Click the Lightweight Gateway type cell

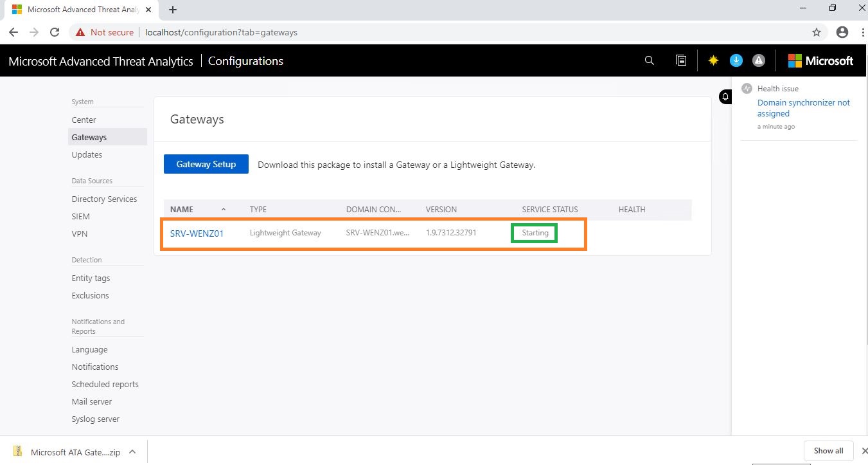tap(285, 233)
